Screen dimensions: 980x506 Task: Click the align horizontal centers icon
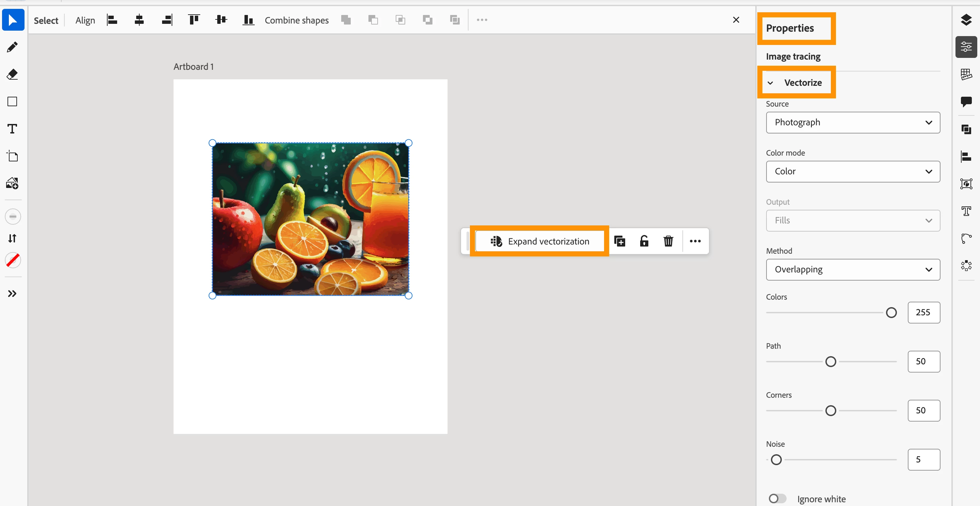coord(139,20)
